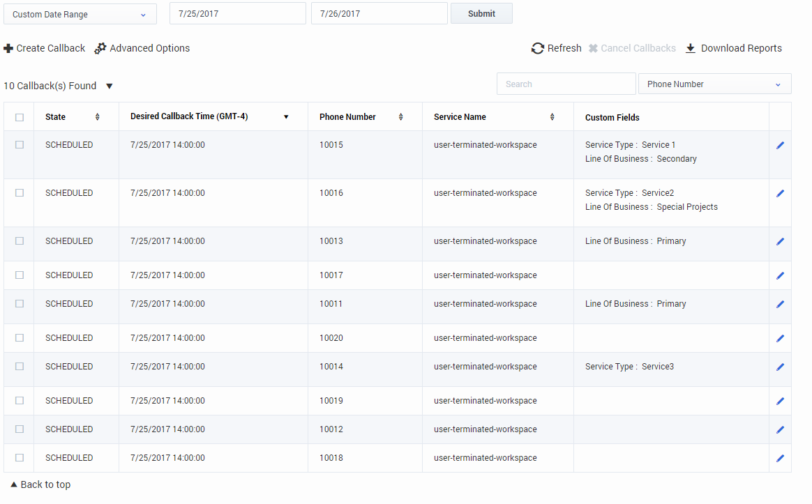This screenshot has height=504, width=812.
Task: Click Download Reports label
Action: [742, 48]
